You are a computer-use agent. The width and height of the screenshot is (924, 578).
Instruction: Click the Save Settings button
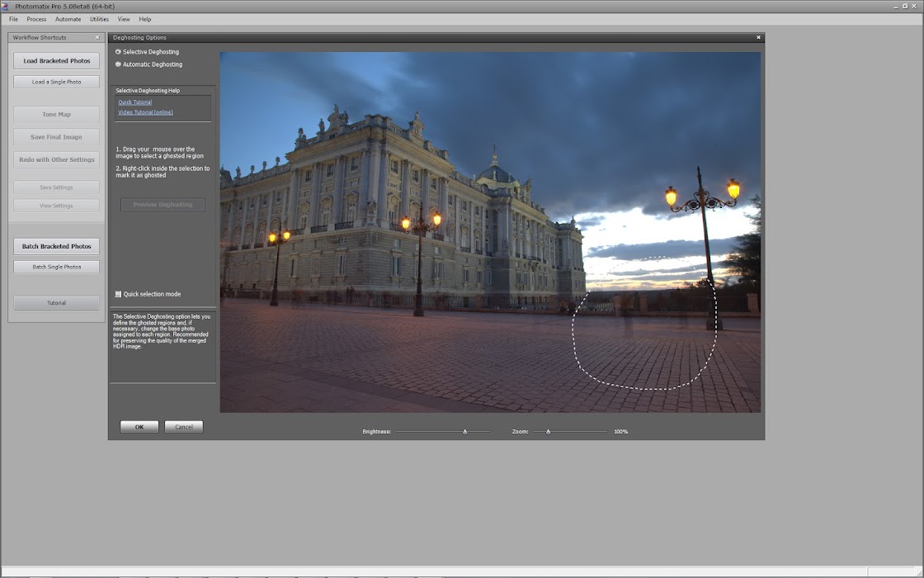[57, 187]
